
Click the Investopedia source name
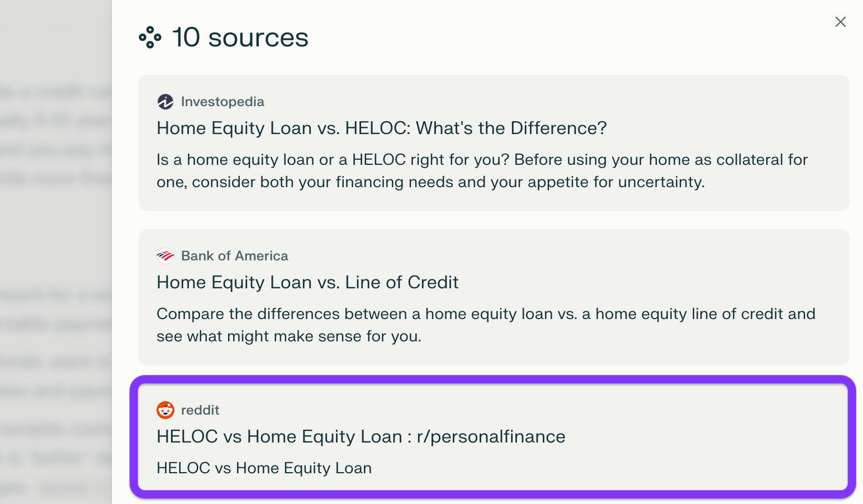coord(222,102)
